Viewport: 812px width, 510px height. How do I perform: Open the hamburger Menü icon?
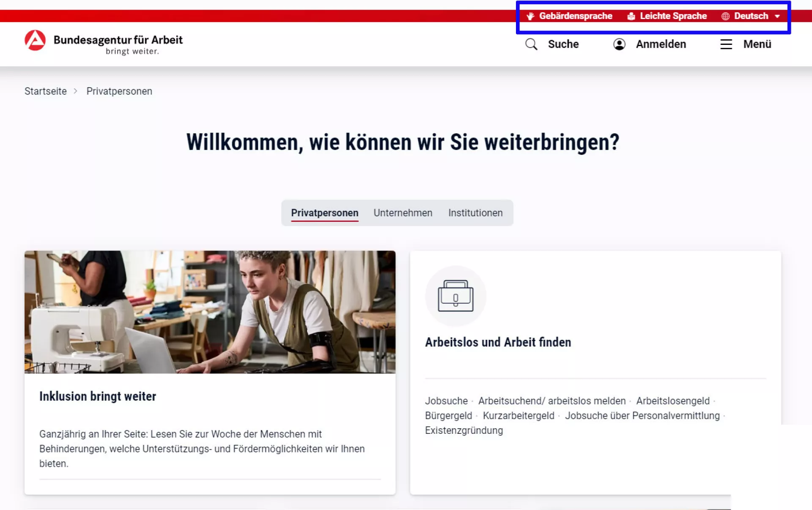tap(726, 44)
